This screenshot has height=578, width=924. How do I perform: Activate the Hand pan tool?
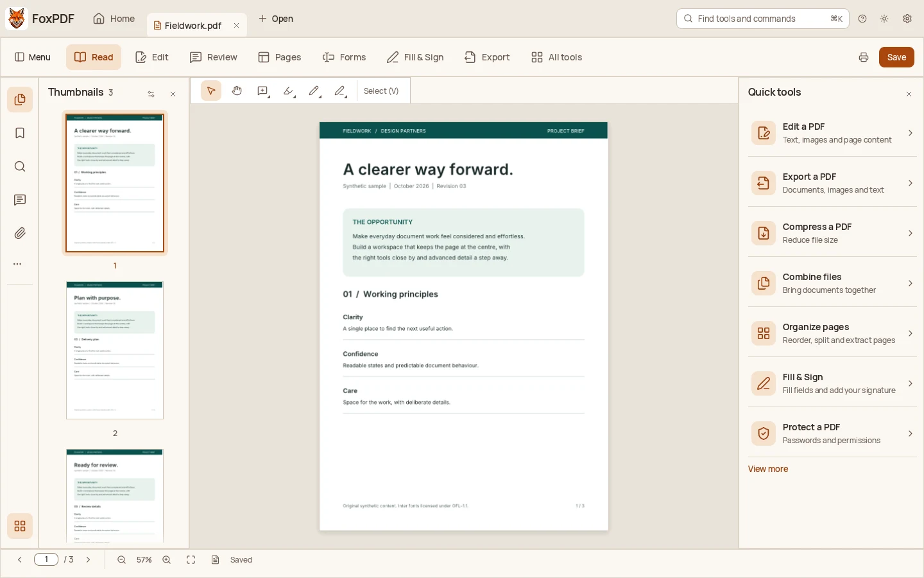click(x=237, y=91)
